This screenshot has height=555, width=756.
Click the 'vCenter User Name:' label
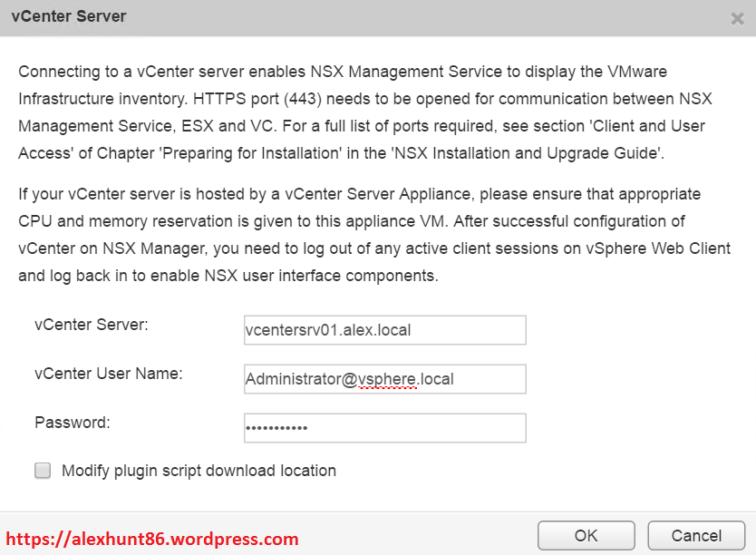[x=109, y=373]
